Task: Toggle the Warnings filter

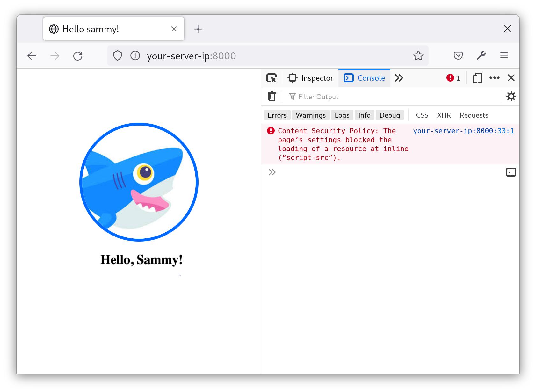Action: 311,115
